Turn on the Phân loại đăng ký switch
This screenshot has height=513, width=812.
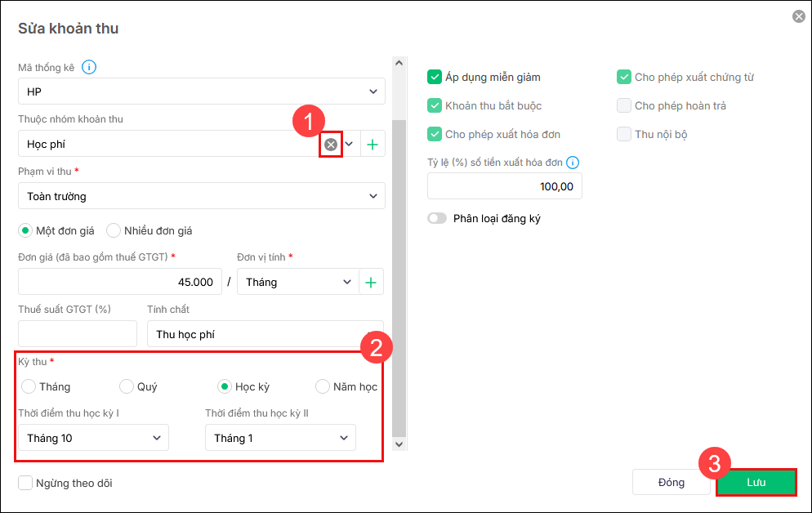[437, 218]
